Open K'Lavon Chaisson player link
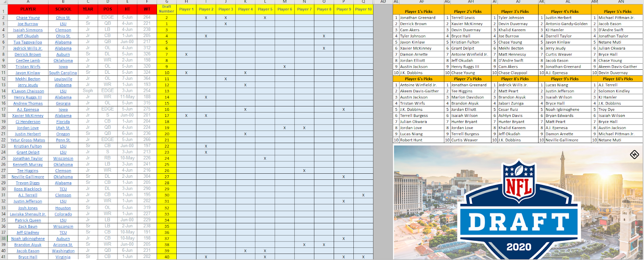Screen dimensions: 644x260 [28, 91]
